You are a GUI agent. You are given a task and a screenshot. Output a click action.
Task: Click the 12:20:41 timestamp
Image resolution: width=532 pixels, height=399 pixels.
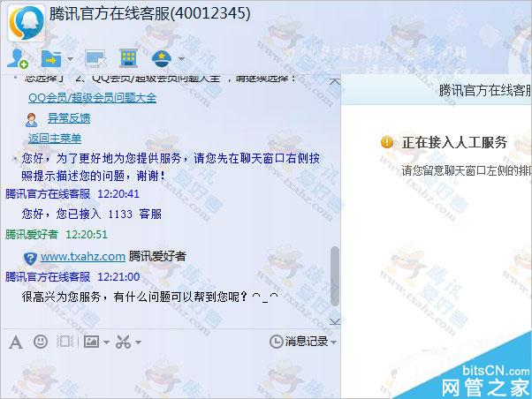pos(118,194)
